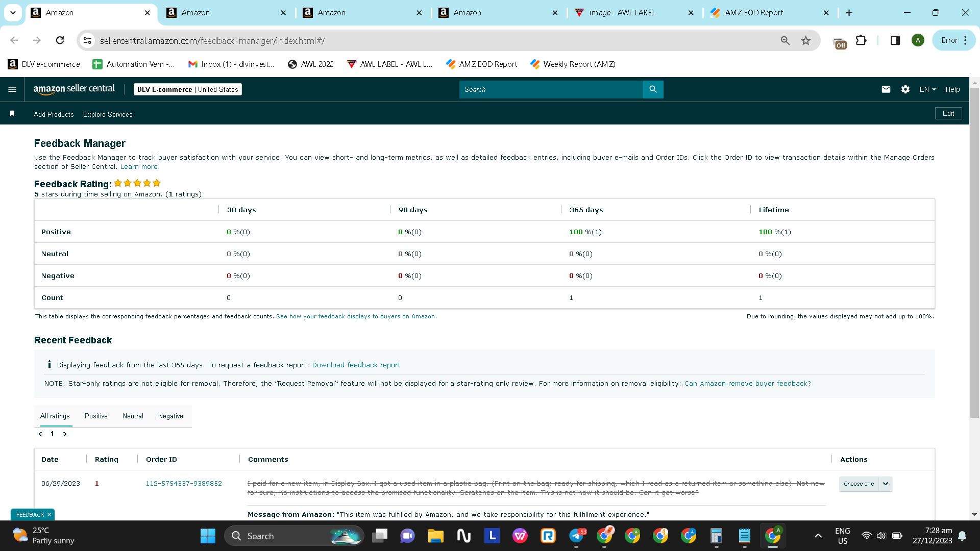Image resolution: width=980 pixels, height=551 pixels.
Task: Click the ENG US language indicator
Action: pyautogui.click(x=842, y=536)
